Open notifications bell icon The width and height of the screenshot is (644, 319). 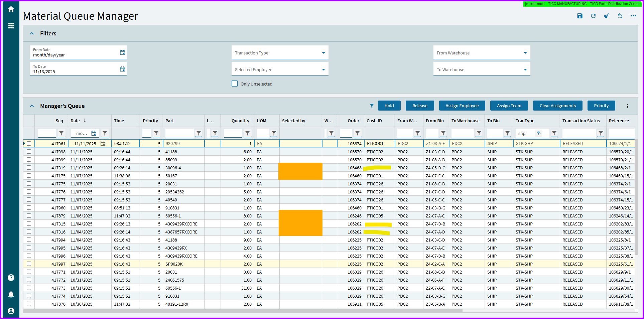coord(11,294)
